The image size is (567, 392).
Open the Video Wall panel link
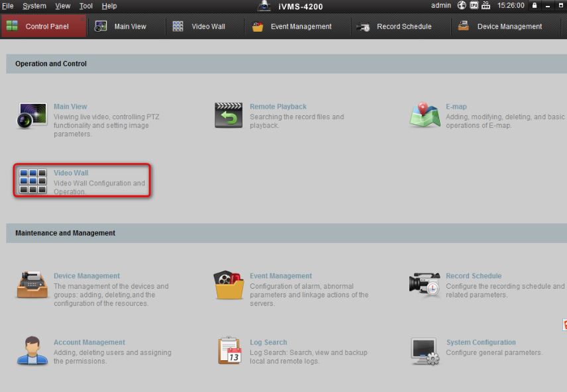(71, 173)
